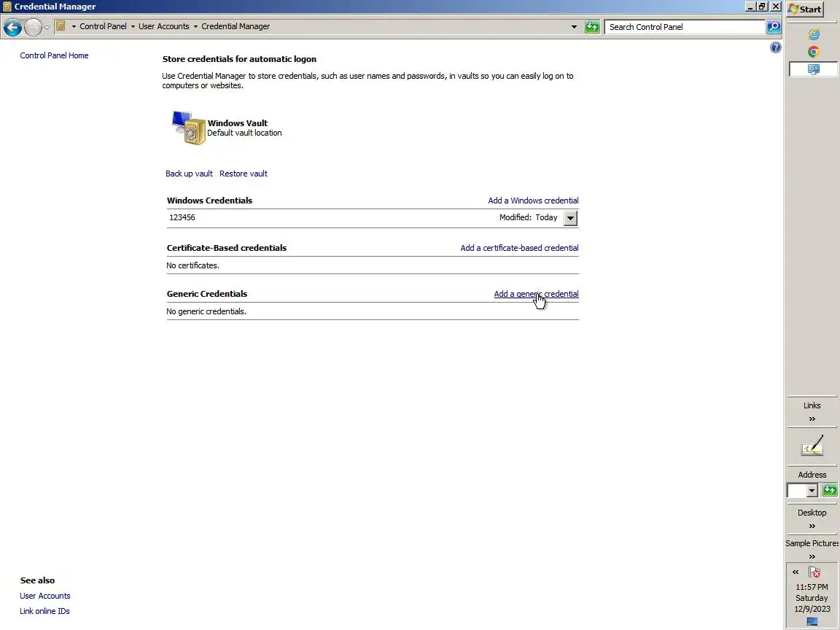Launch Internet Explorer from the taskbar
The image size is (840, 630).
coord(814,34)
